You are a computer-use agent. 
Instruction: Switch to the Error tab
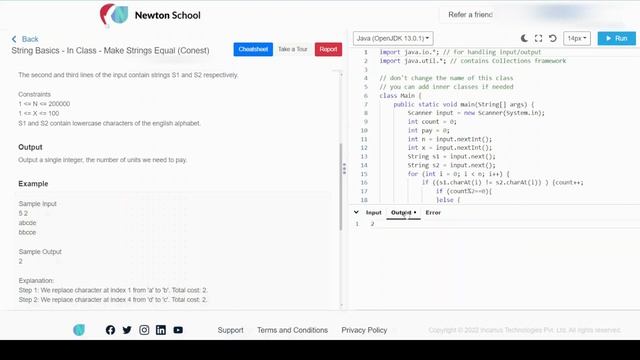(433, 213)
